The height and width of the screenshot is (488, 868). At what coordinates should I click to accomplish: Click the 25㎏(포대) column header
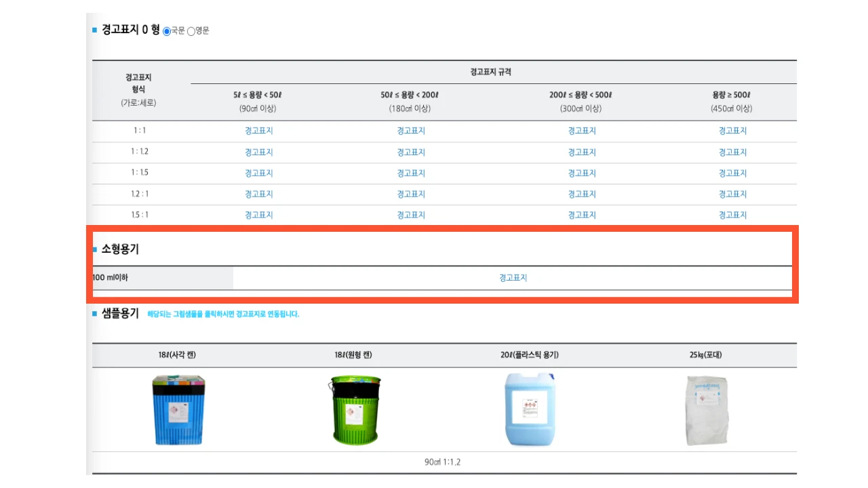point(707,355)
